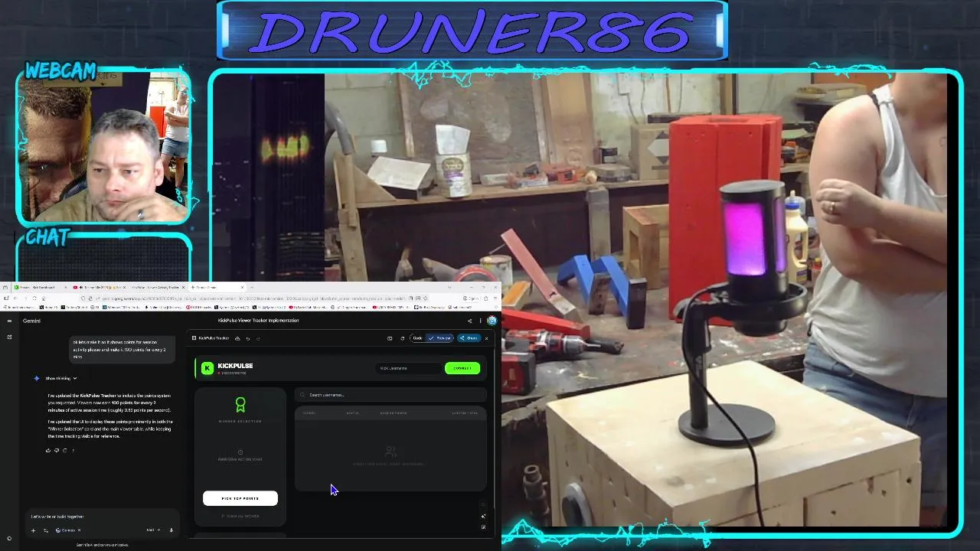Open the tools icon in the prompt bar
Viewport: 980px width, 551px height.
click(46, 530)
